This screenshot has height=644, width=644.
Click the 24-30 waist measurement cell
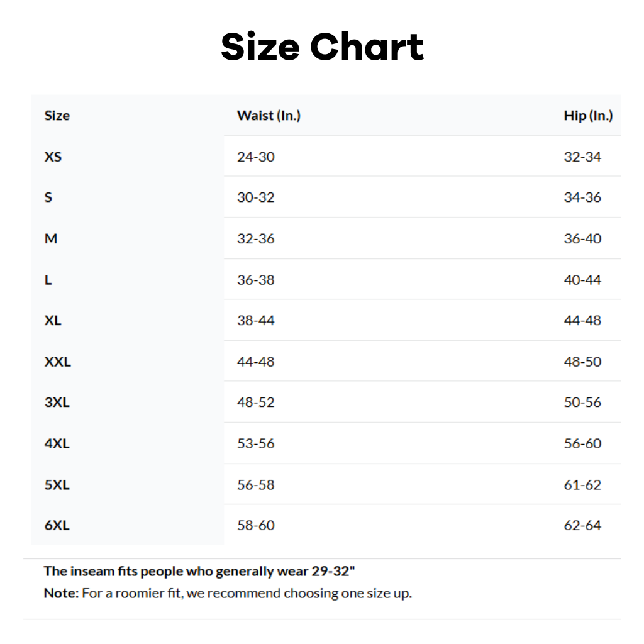pos(256,157)
